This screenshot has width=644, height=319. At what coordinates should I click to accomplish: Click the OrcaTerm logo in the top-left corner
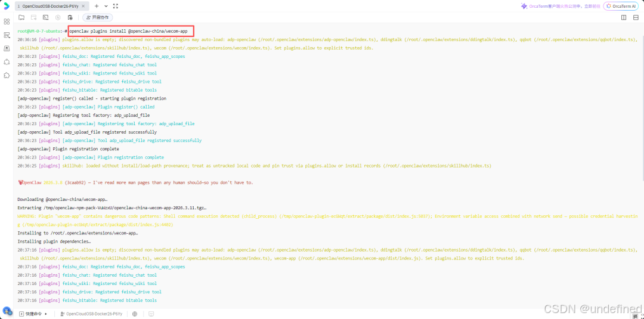point(7,6)
